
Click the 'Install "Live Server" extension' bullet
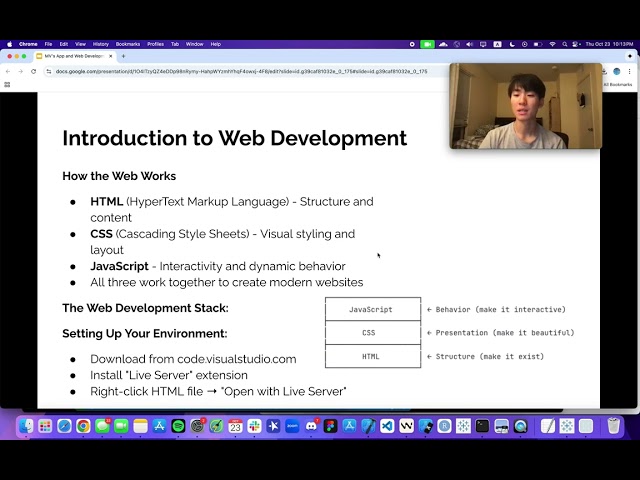pyautogui.click(x=169, y=375)
